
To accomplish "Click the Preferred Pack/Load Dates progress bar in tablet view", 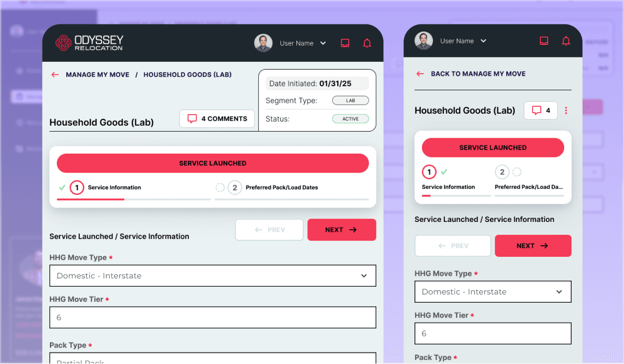I will point(292,199).
